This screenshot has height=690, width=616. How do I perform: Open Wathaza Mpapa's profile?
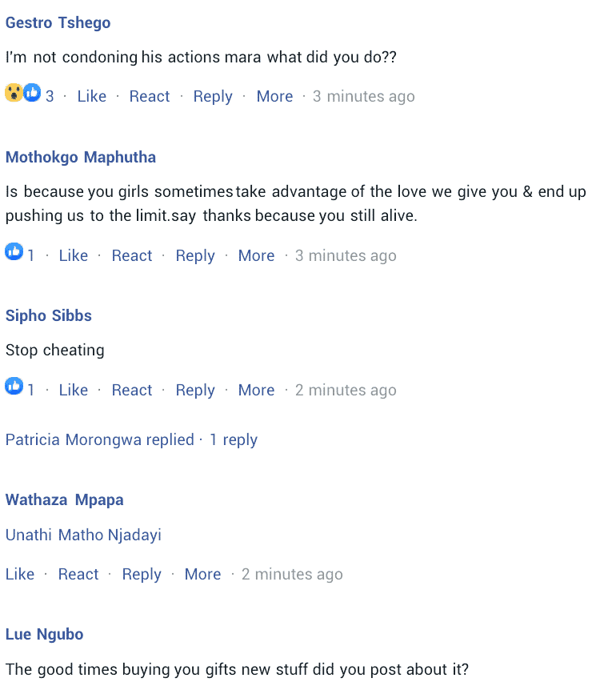tap(64, 499)
